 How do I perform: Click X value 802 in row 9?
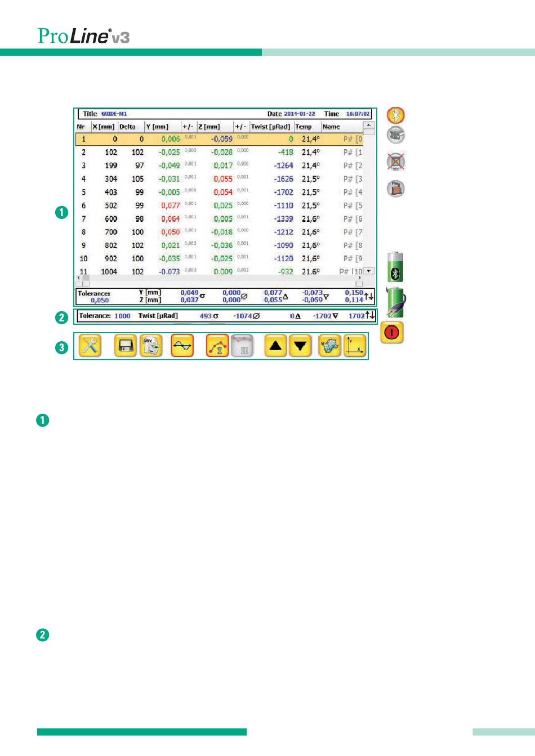111,245
